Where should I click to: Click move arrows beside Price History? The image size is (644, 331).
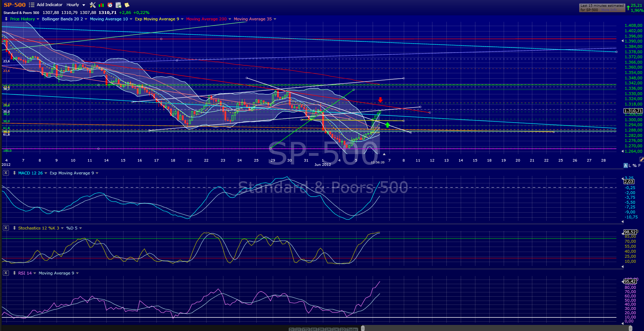coord(6,19)
